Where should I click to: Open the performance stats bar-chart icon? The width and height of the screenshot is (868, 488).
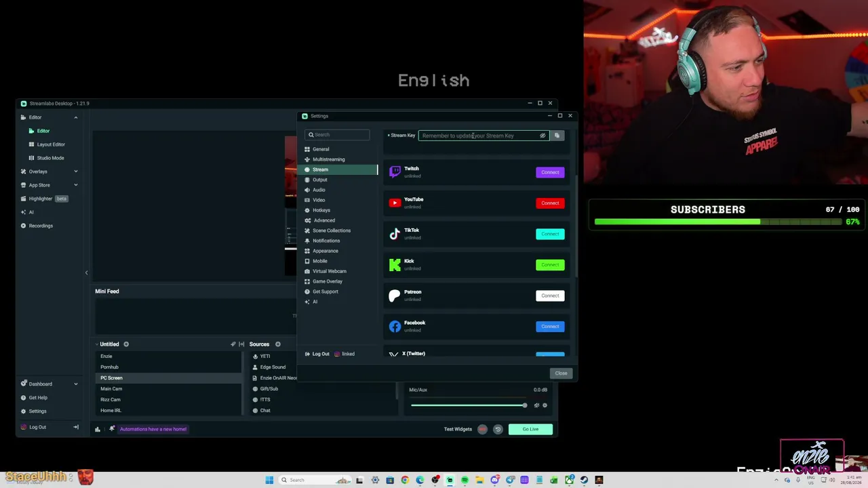[97, 429]
